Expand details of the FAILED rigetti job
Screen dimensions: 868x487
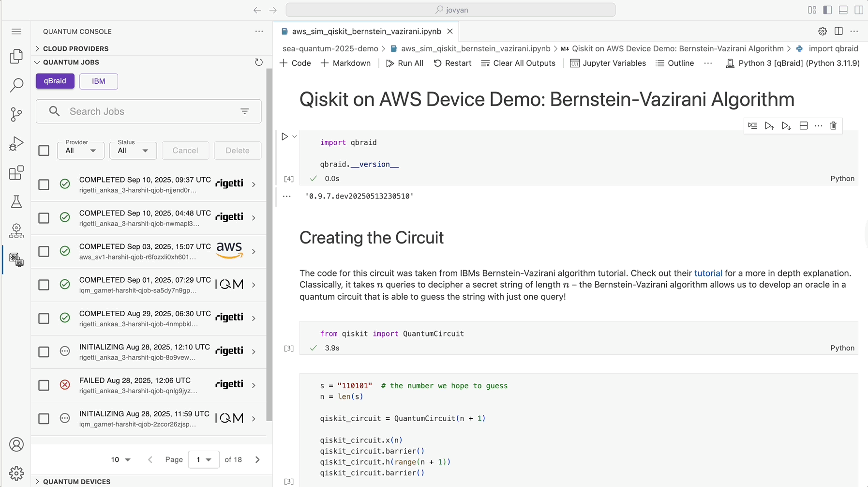(x=254, y=385)
